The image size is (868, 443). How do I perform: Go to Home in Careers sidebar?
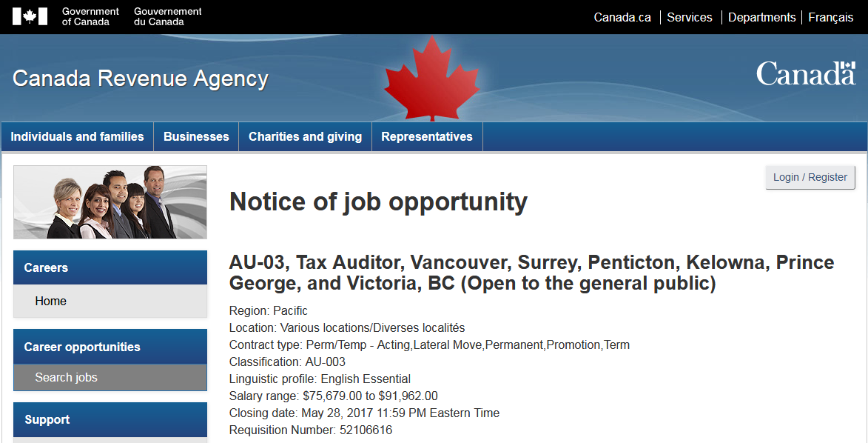point(50,301)
